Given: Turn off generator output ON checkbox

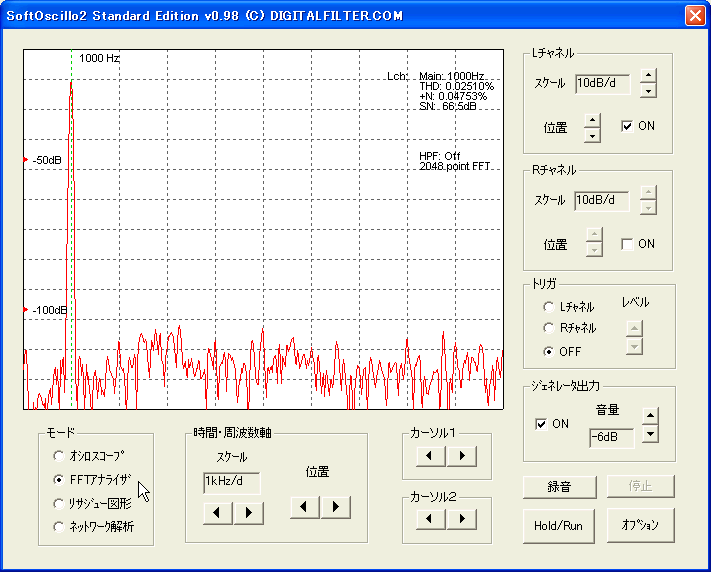Looking at the screenshot, I should [541, 424].
